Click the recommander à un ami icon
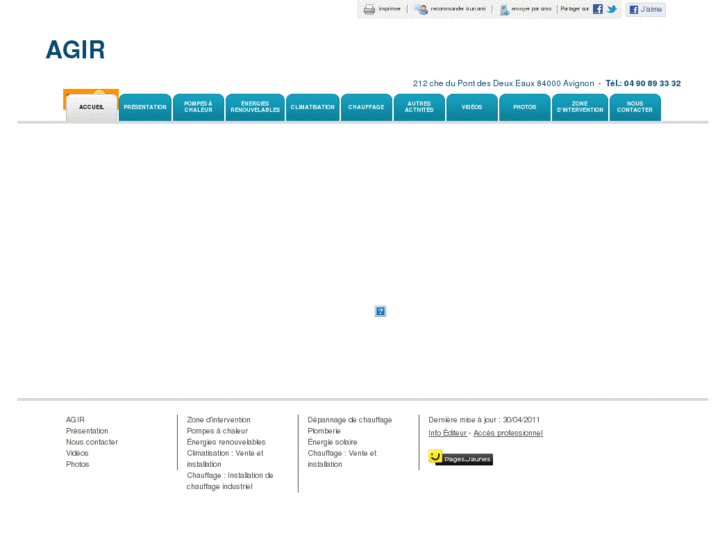 pyautogui.click(x=421, y=9)
